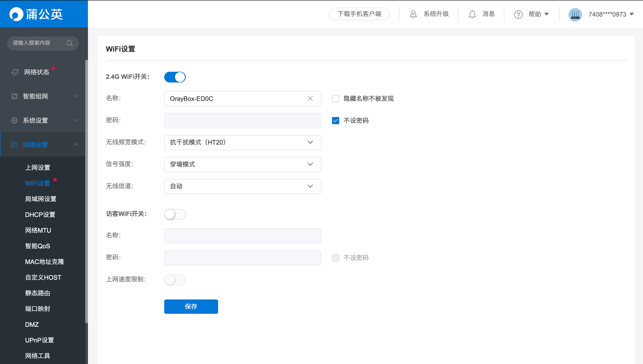Image resolution: width=643 pixels, height=364 pixels.
Task: Open the 信号强度 dropdown
Action: 243,164
